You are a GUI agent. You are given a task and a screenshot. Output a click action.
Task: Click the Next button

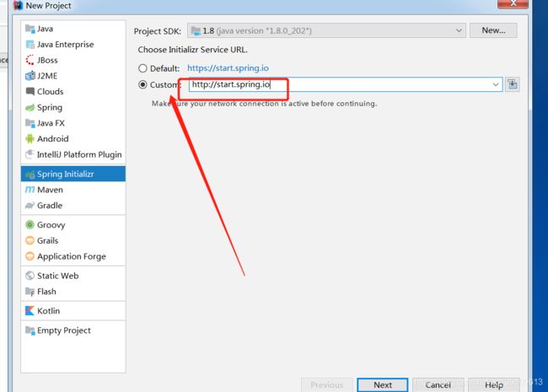(x=383, y=384)
